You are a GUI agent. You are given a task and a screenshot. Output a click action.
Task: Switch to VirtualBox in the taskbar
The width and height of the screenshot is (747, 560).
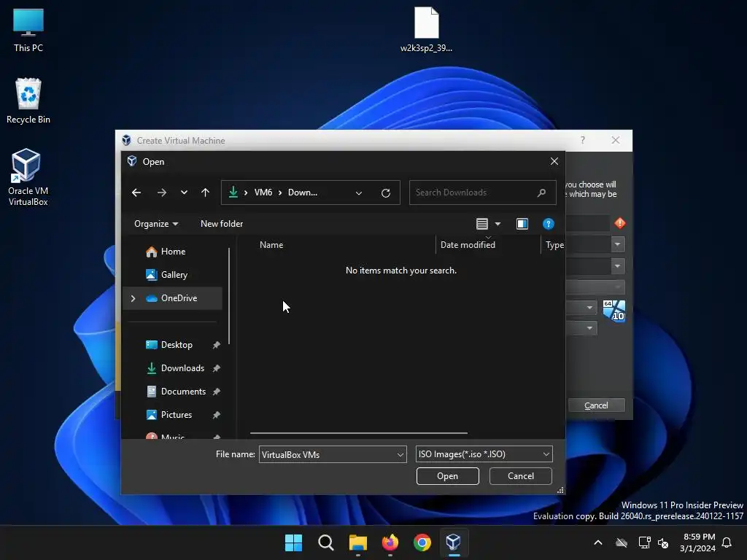[x=454, y=542]
